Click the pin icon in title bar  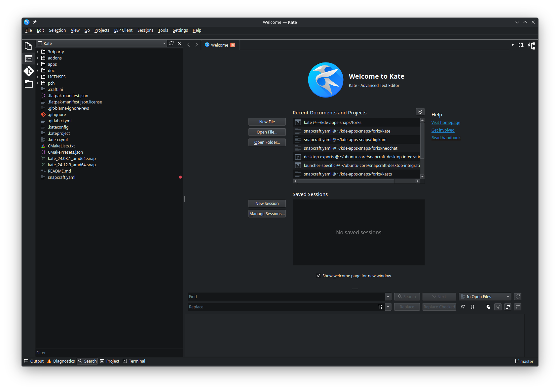tap(35, 22)
